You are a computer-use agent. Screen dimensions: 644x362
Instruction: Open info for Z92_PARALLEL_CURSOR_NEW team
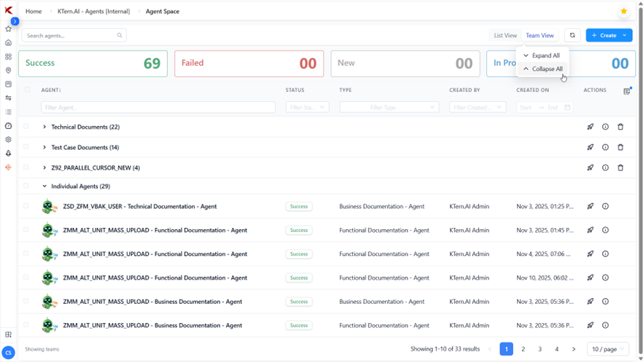605,168
